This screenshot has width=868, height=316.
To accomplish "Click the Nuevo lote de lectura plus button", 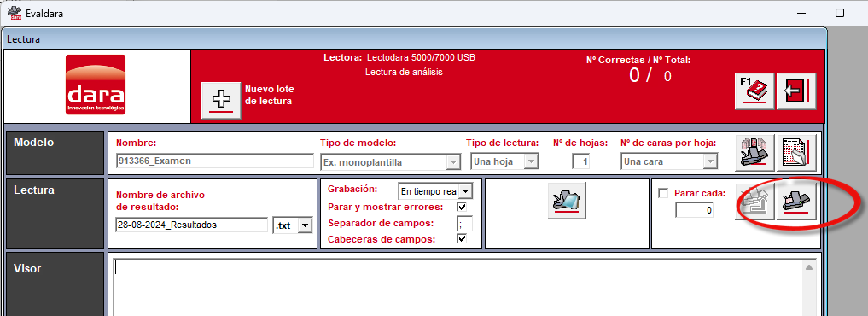I will [221, 100].
